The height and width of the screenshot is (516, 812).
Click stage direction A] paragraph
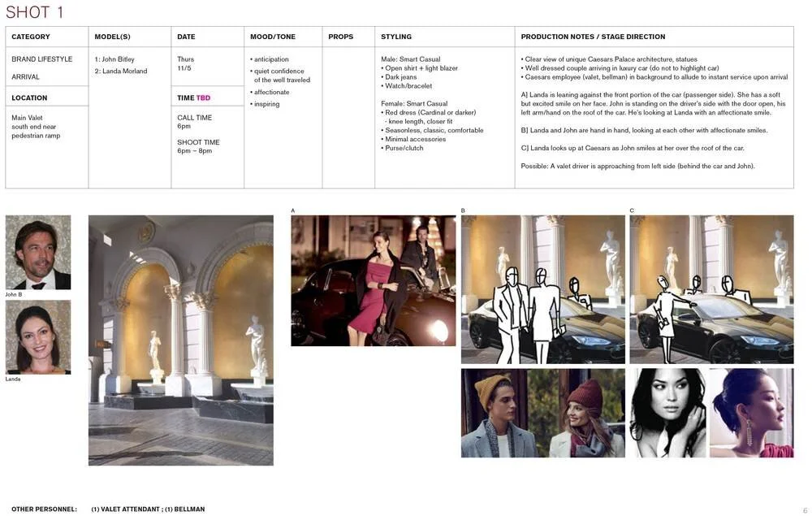pyautogui.click(x=653, y=103)
